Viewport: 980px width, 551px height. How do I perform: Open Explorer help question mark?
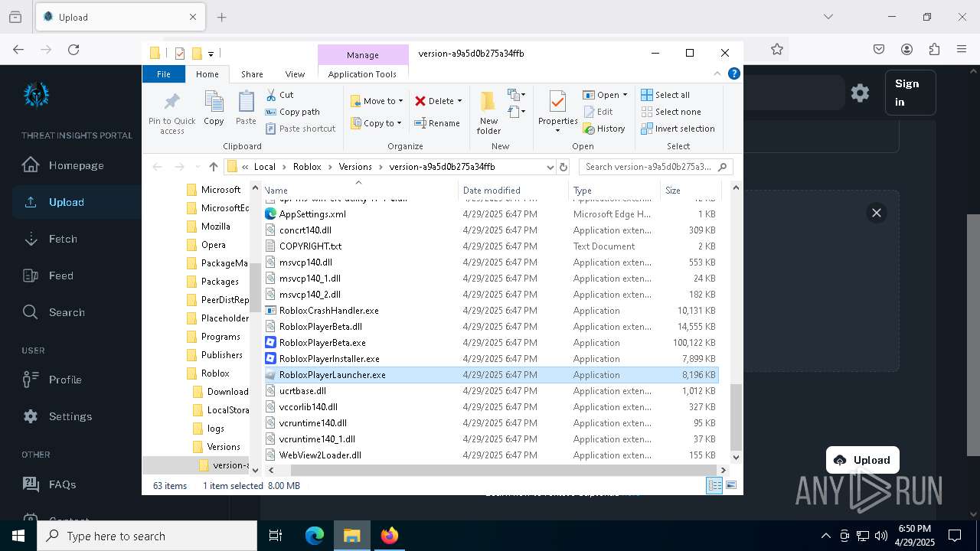(x=733, y=74)
